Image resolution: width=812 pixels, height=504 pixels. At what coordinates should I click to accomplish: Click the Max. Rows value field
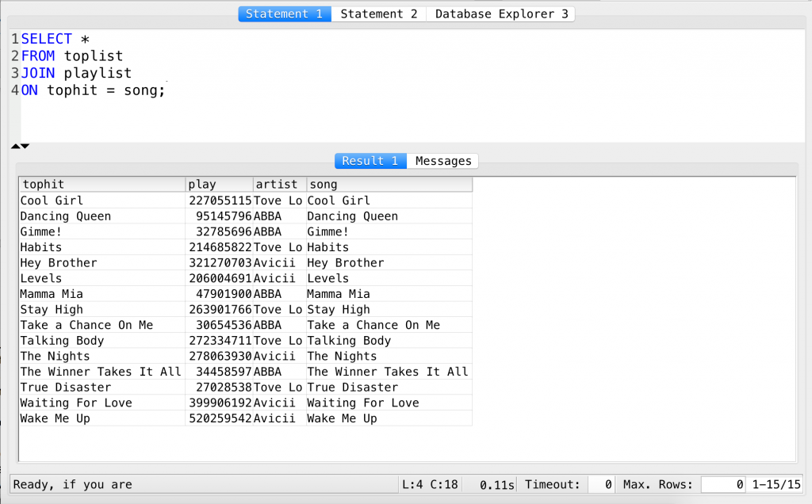tap(722, 484)
